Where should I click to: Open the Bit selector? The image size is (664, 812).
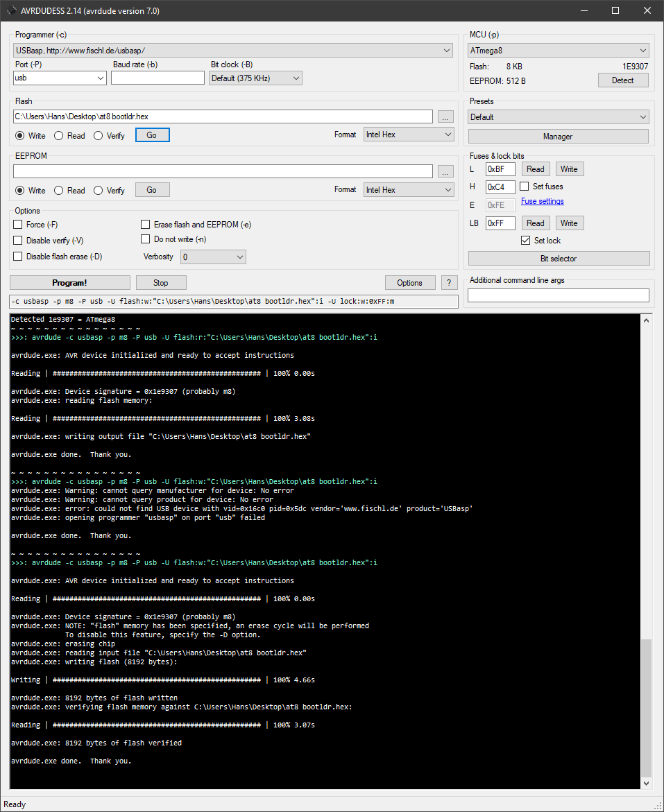click(x=559, y=259)
